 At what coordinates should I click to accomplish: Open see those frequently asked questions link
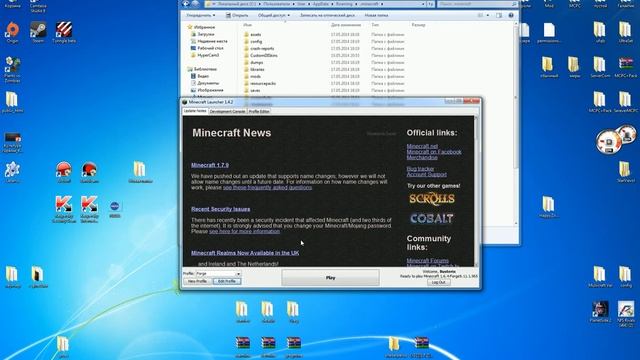pos(267,188)
